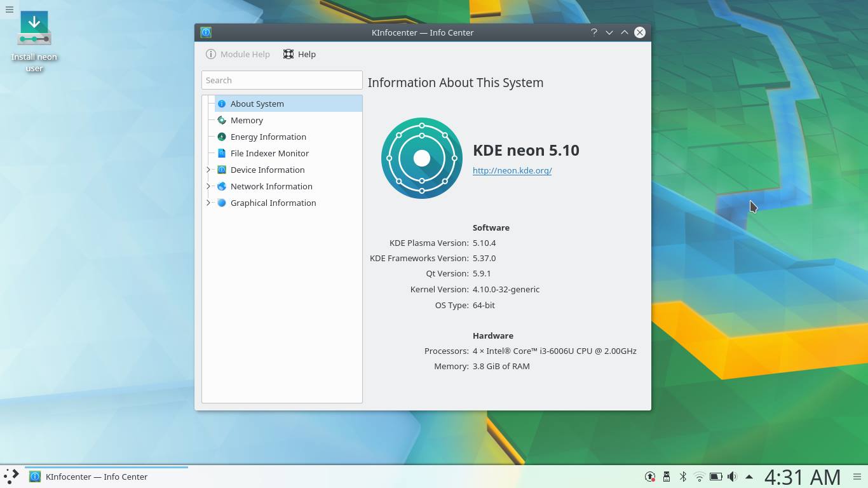Show hidden system tray icons arrow

click(x=749, y=477)
